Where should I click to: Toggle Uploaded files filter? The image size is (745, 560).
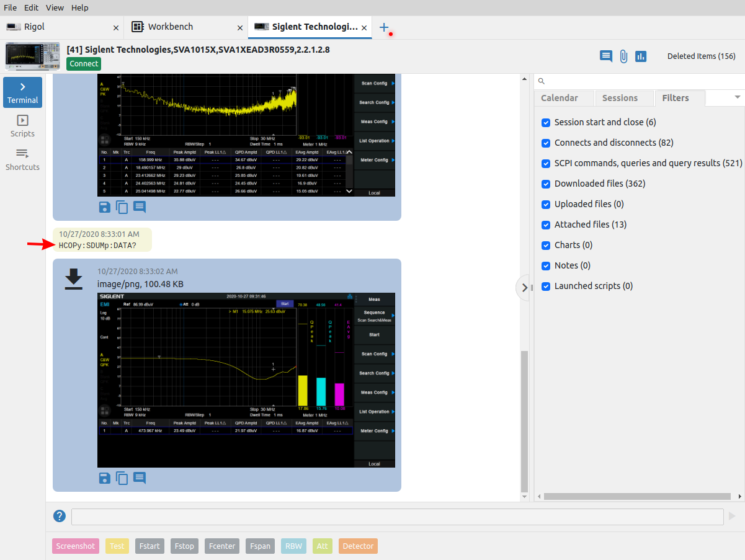(x=546, y=205)
